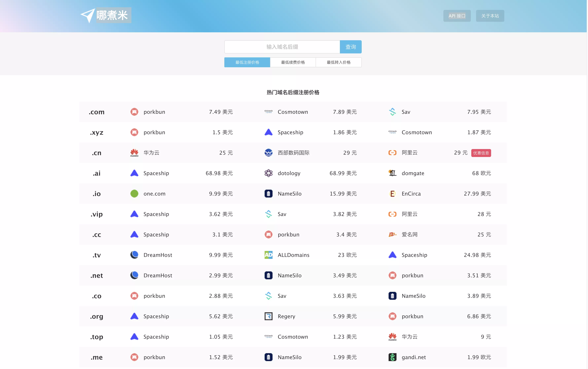Switch to the 最低续费价格 tab
The height and width of the screenshot is (369, 588).
click(x=293, y=62)
